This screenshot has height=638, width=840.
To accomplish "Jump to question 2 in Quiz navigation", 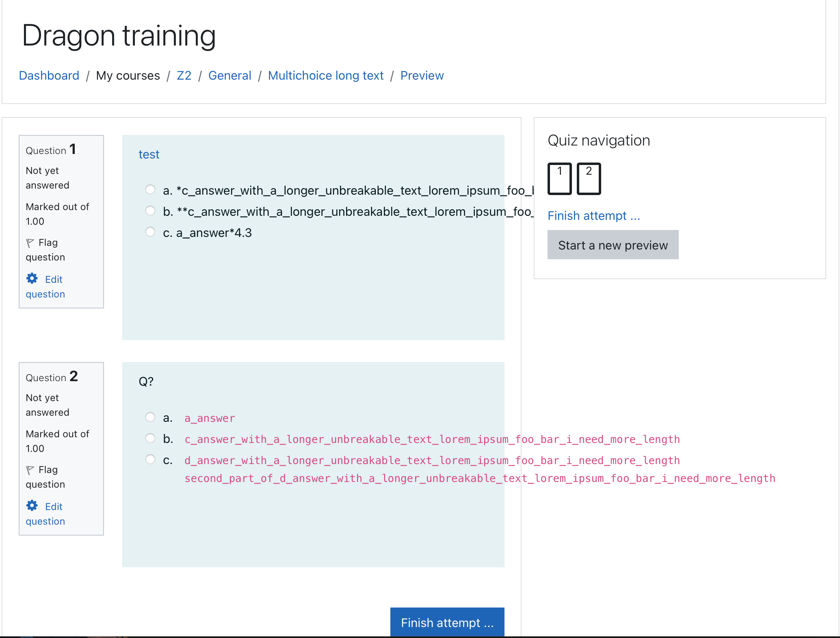I will (589, 179).
